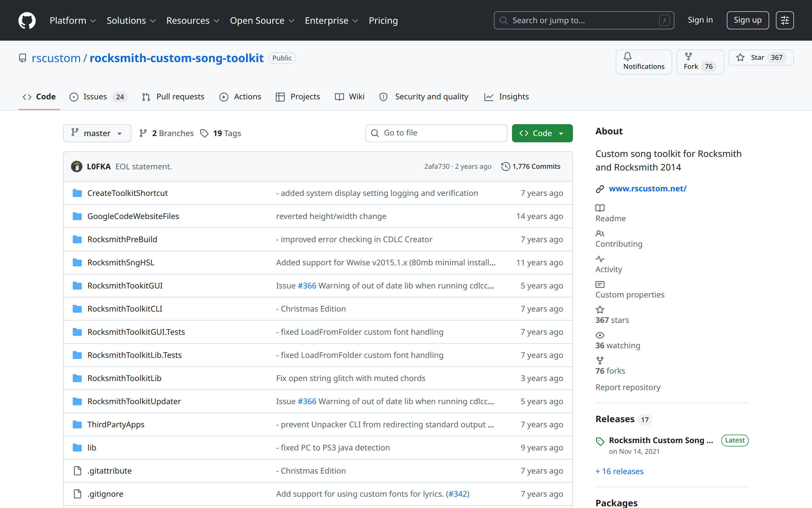Open the green Code dropdown
Screen dimensions: 812x508
point(542,133)
